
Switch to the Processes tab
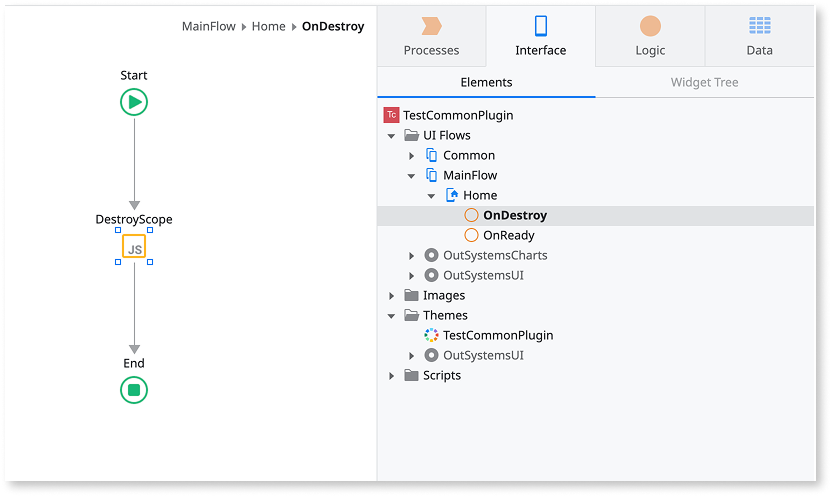431,36
